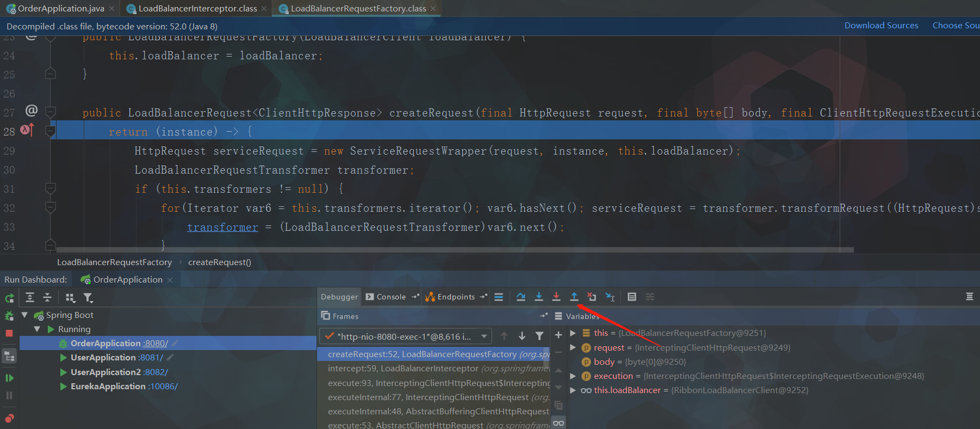Click the horizontal scrollbar of the code editor
980x429 pixels.
pos(455,250)
